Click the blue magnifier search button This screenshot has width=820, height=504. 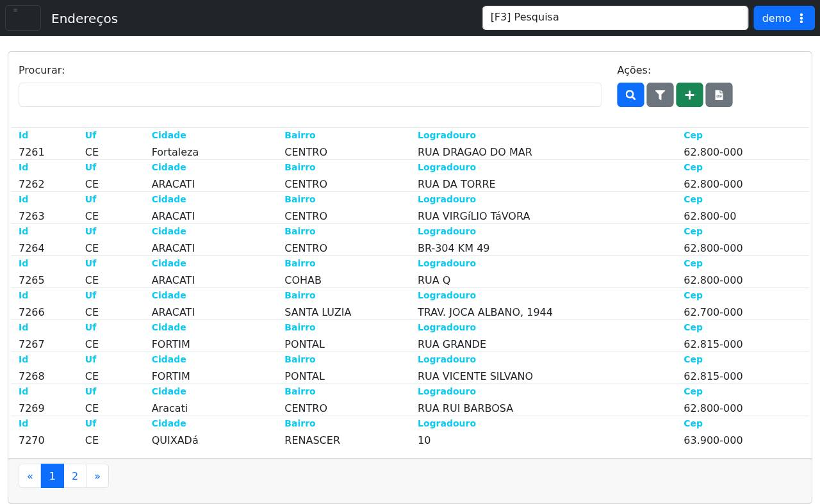coord(630,95)
